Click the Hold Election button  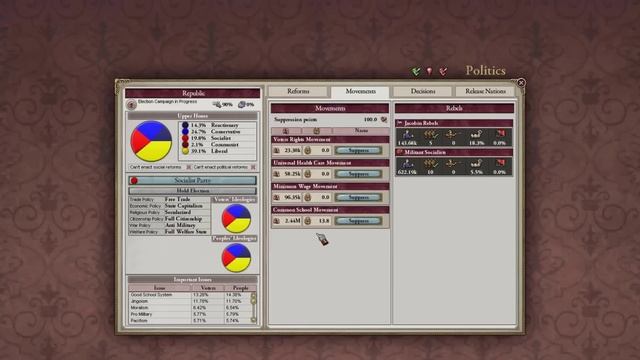[x=193, y=191]
